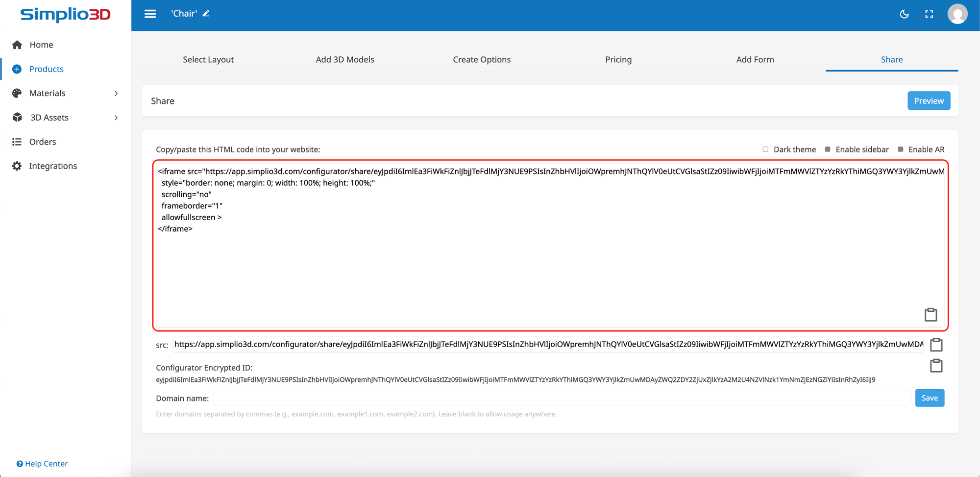Toggle the Enable AR checkbox
980x477 pixels.
point(900,150)
